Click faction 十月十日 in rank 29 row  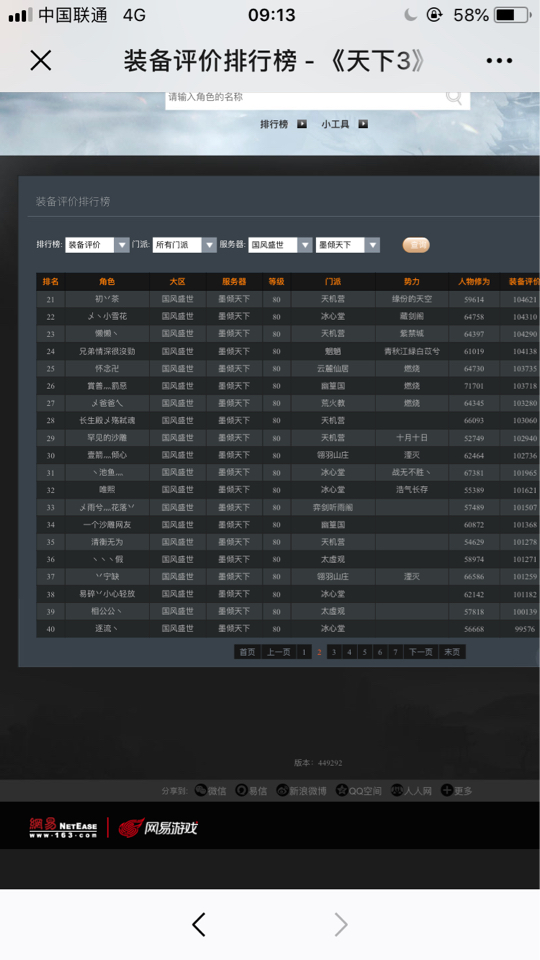412,438
